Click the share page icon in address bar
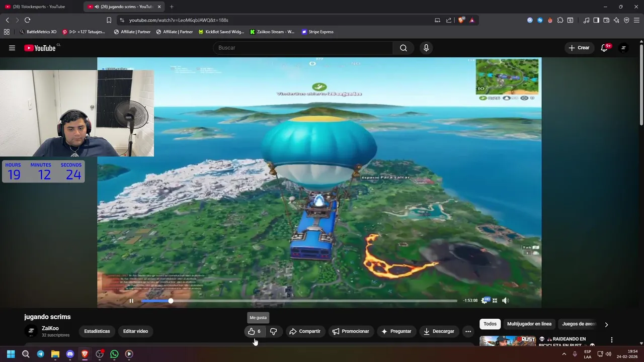Image resolution: width=644 pixels, height=362 pixels. coord(448,20)
